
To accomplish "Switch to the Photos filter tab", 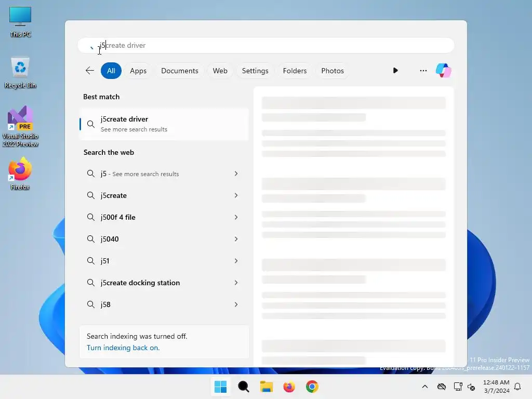I will [332, 71].
